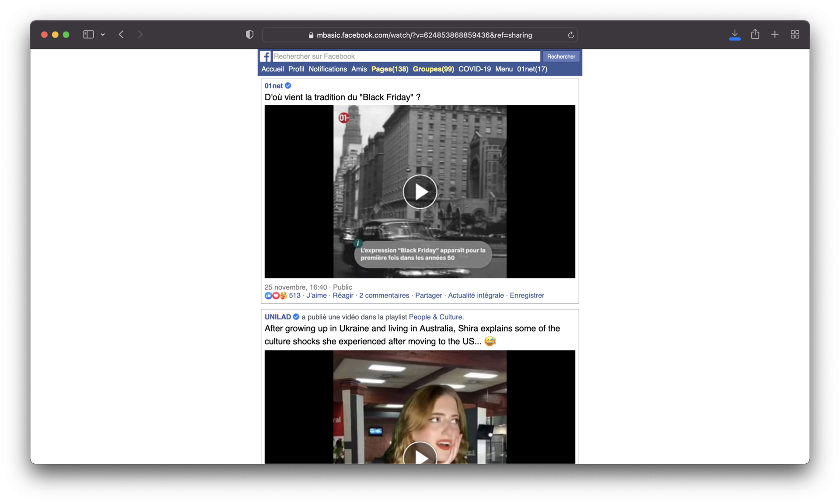The height and width of the screenshot is (504, 840).
Task: Open the COVID-19 nav link
Action: 474,69
